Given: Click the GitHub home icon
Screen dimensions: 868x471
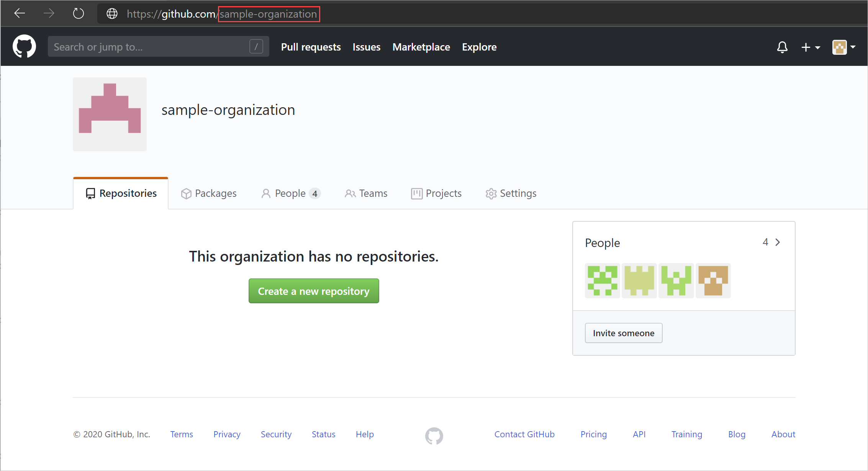Looking at the screenshot, I should pyautogui.click(x=25, y=47).
